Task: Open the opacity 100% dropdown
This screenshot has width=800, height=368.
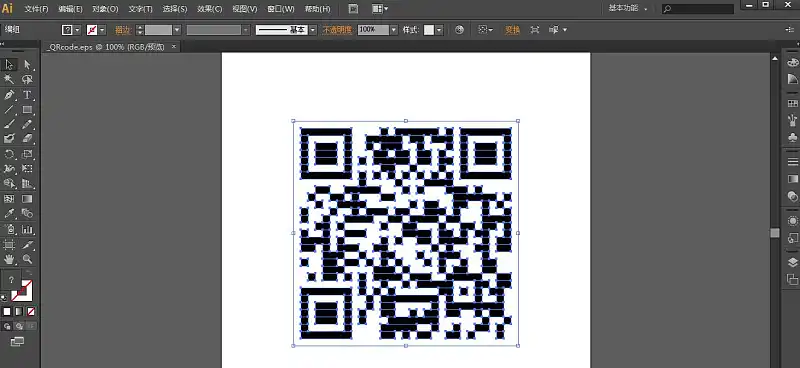Action: 393,30
